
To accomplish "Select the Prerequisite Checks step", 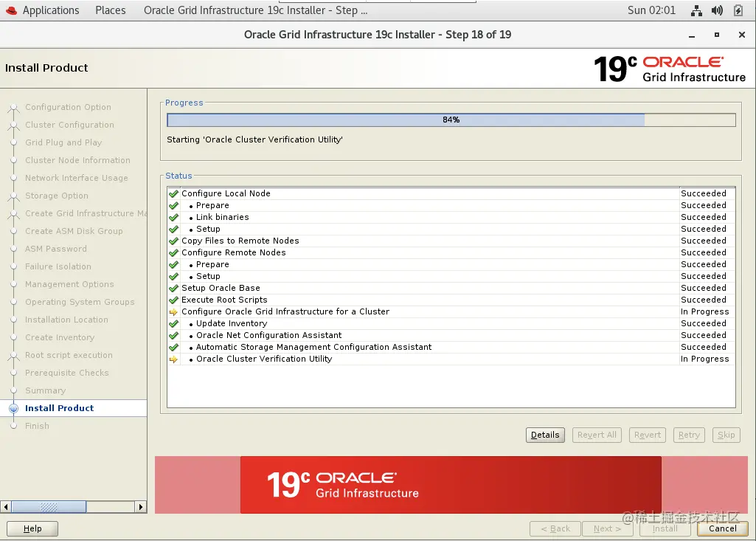I will coord(66,373).
